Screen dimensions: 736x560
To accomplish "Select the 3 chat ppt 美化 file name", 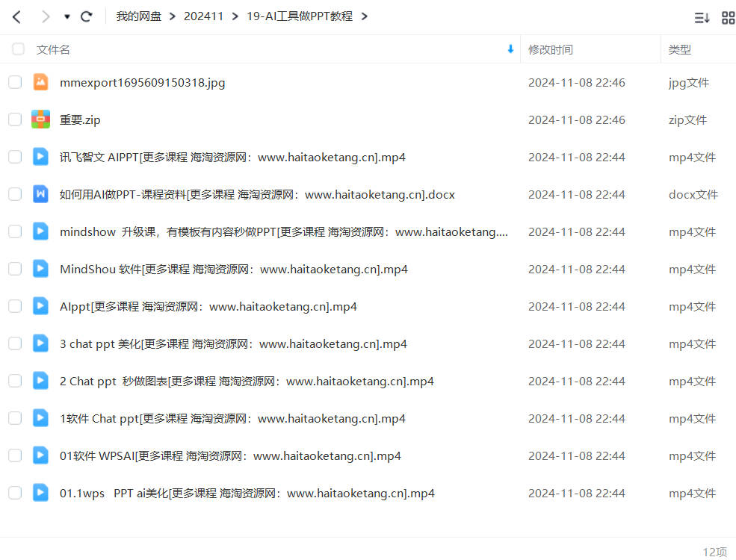I will [x=233, y=343].
